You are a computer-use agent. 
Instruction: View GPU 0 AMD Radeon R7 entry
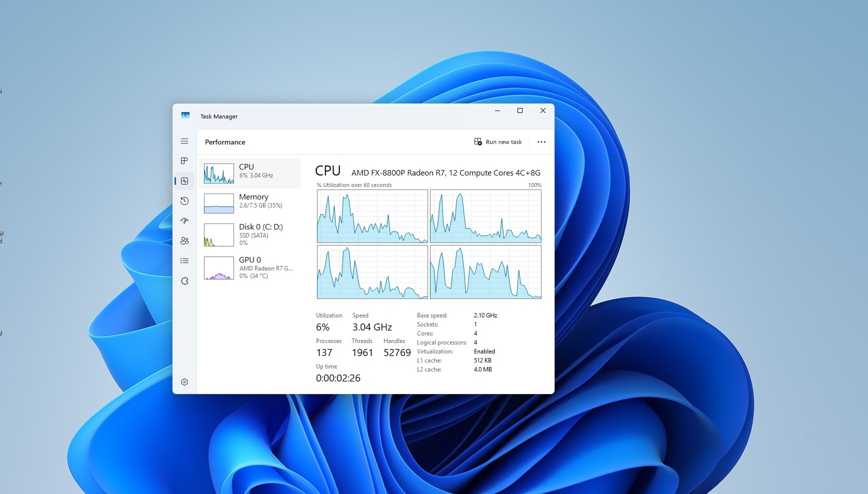click(x=250, y=267)
